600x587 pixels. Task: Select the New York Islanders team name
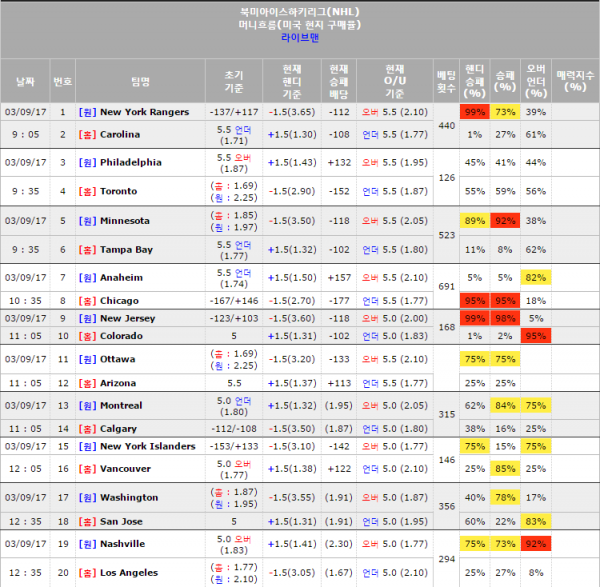[x=148, y=447]
